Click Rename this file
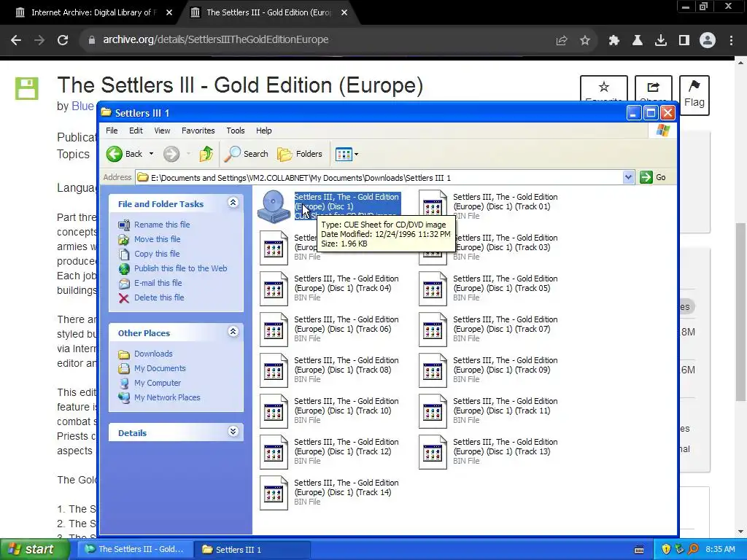Image resolution: width=747 pixels, height=560 pixels. 162,225
